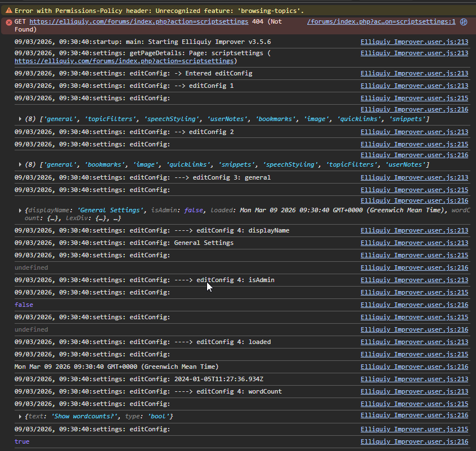This screenshot has width=476, height=451.
Task: Expand the 'Show wordcounts?' object
Action: (20, 416)
